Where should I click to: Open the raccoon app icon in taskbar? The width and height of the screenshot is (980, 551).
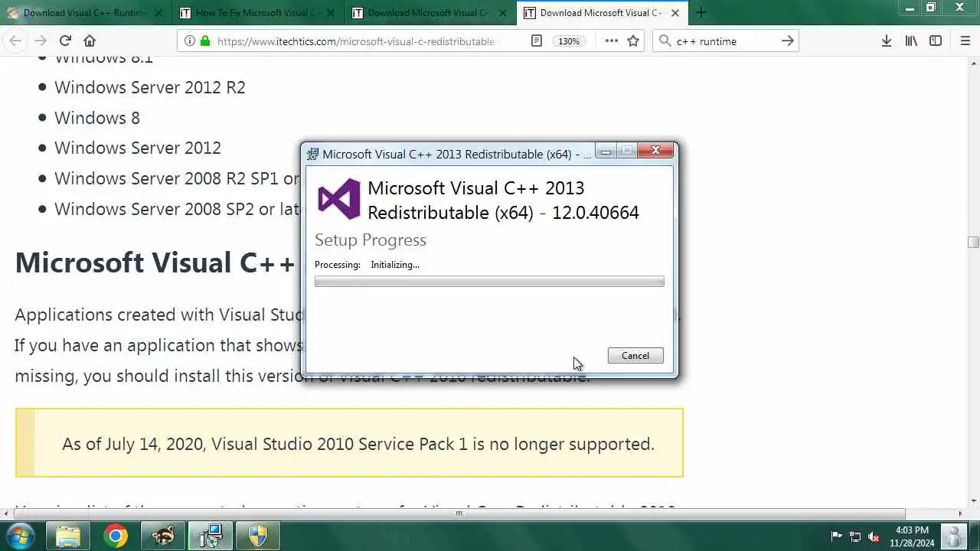click(163, 536)
